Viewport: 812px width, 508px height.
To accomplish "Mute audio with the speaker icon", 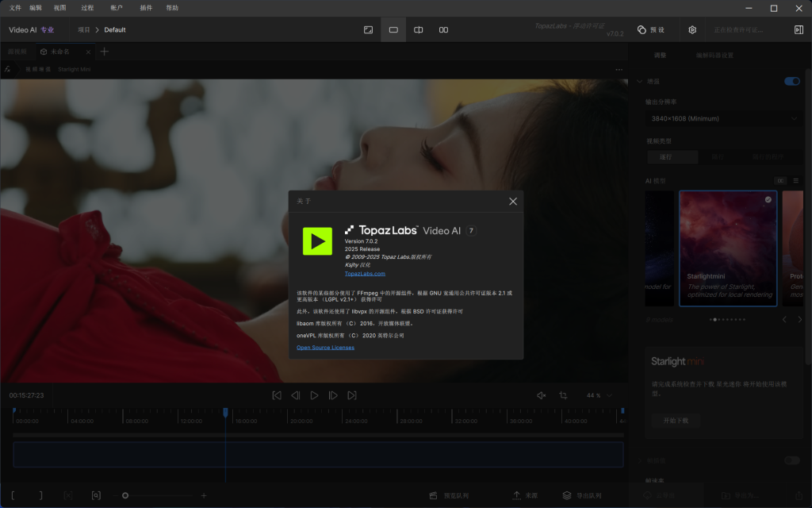I will point(541,394).
